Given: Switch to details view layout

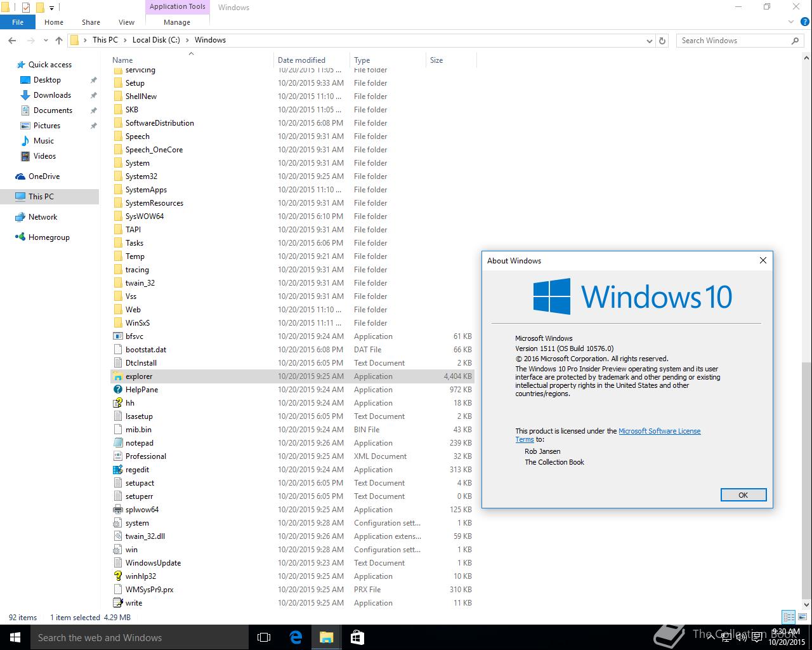Looking at the screenshot, I should coord(789,616).
